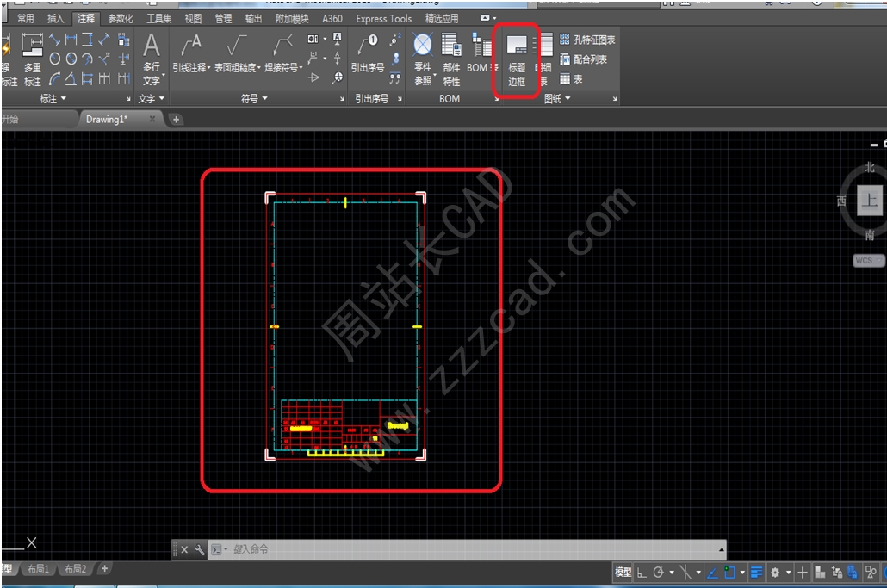The height and width of the screenshot is (588, 887).
Task: Click the datum identifier symbol icon
Action: point(338,39)
